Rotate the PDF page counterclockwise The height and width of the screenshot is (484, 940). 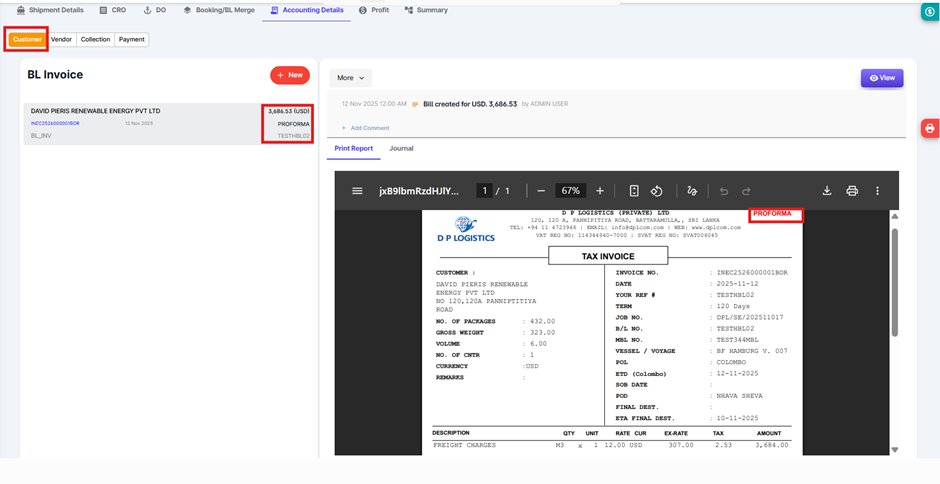[x=657, y=191]
